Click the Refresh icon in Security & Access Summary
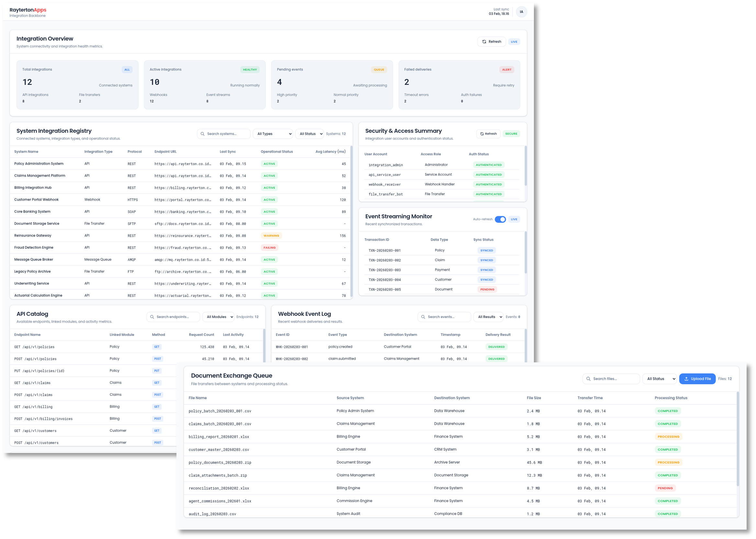 pyautogui.click(x=482, y=134)
